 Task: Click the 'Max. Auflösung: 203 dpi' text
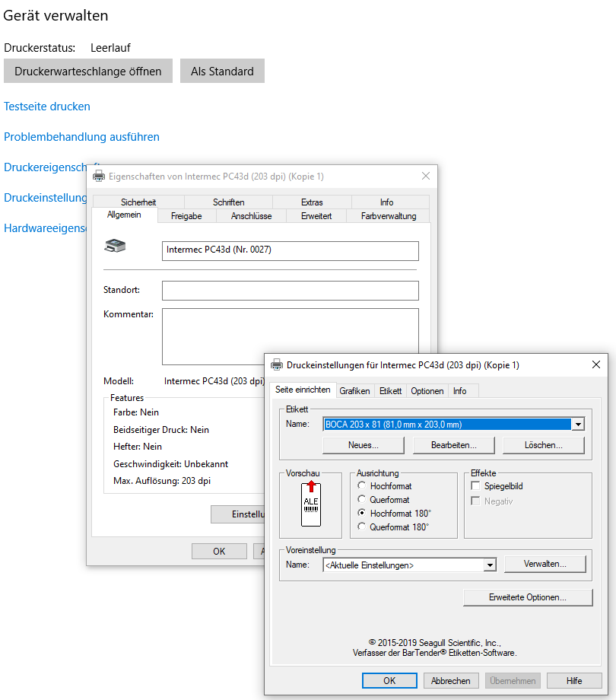162,481
